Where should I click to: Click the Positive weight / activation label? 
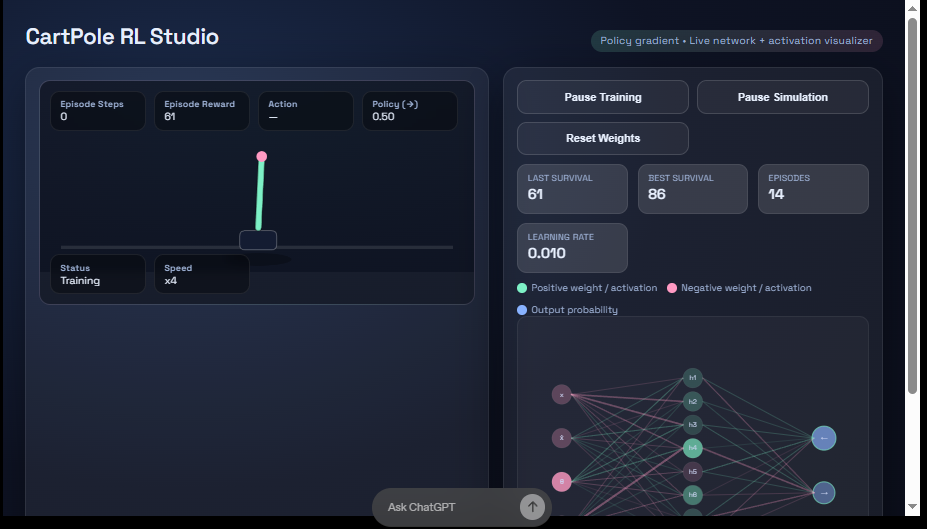594,288
